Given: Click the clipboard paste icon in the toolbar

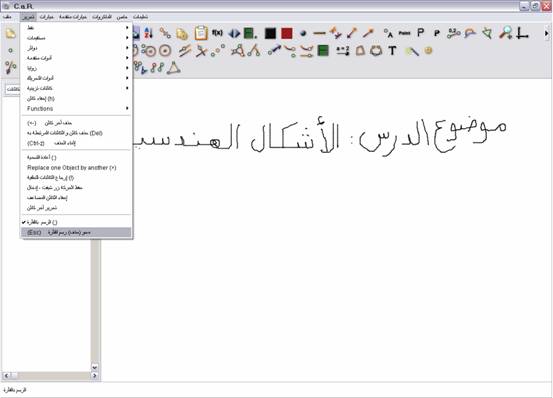Looking at the screenshot, I should tap(201, 33).
